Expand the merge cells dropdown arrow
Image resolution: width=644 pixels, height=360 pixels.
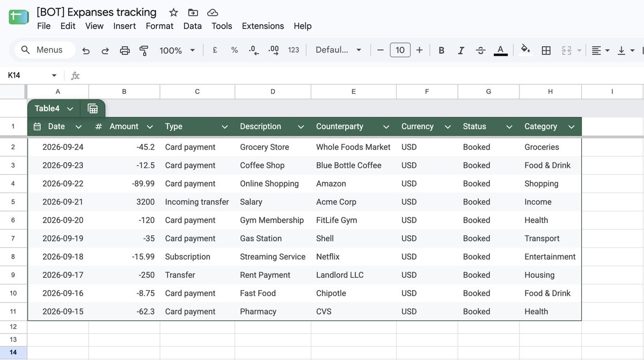pos(579,50)
